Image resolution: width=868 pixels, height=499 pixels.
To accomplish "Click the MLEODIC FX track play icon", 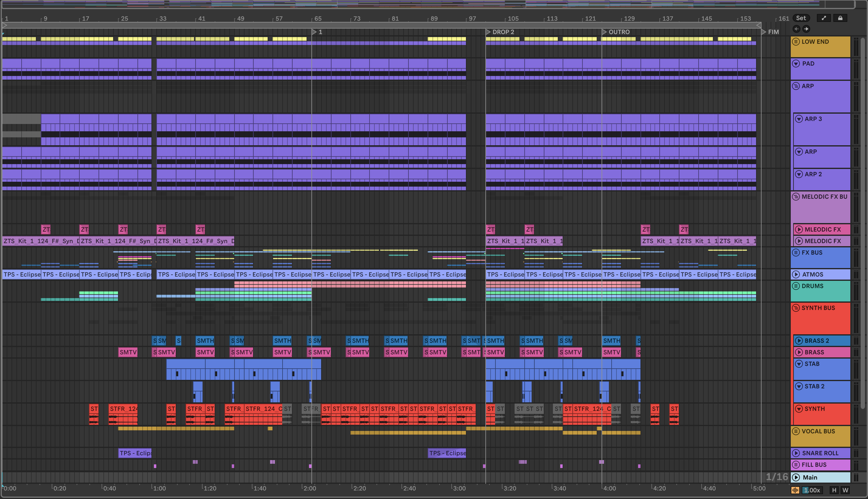I will click(799, 229).
